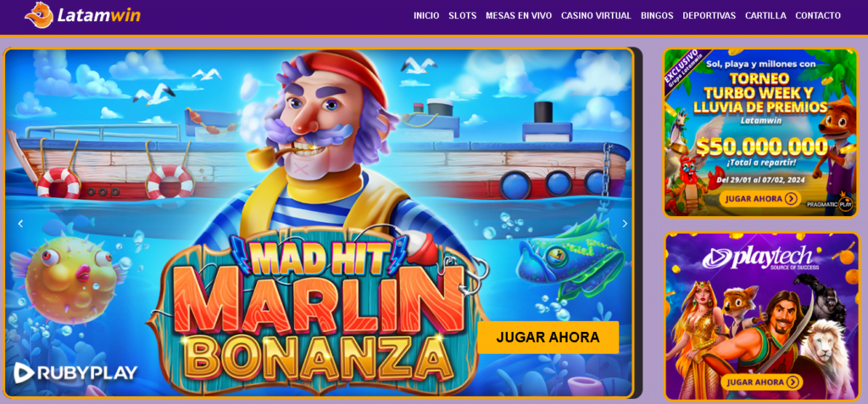868x404 pixels.
Task: Click JUGAR AHORA on Marlin Bonanza banner
Action: click(548, 337)
